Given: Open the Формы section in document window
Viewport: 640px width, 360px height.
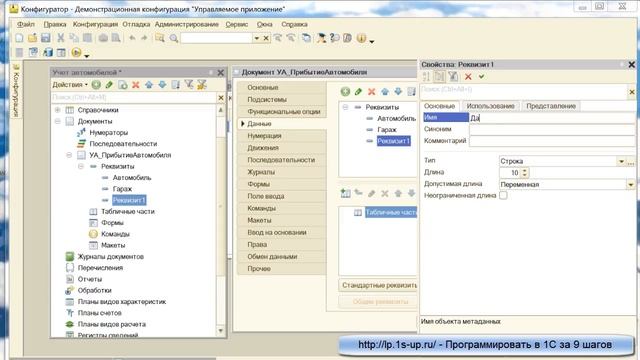Looking at the screenshot, I should click(x=282, y=184).
